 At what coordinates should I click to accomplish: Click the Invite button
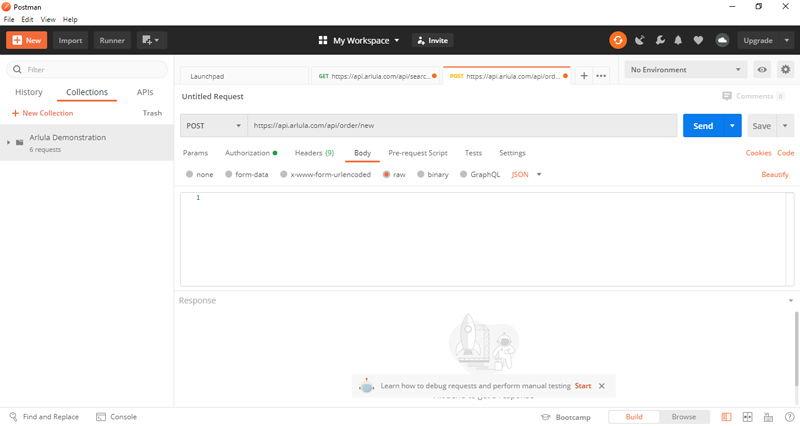point(433,40)
